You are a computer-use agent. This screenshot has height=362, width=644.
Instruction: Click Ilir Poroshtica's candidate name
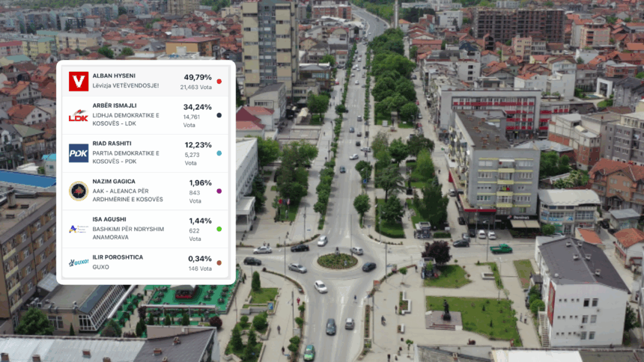(x=118, y=257)
